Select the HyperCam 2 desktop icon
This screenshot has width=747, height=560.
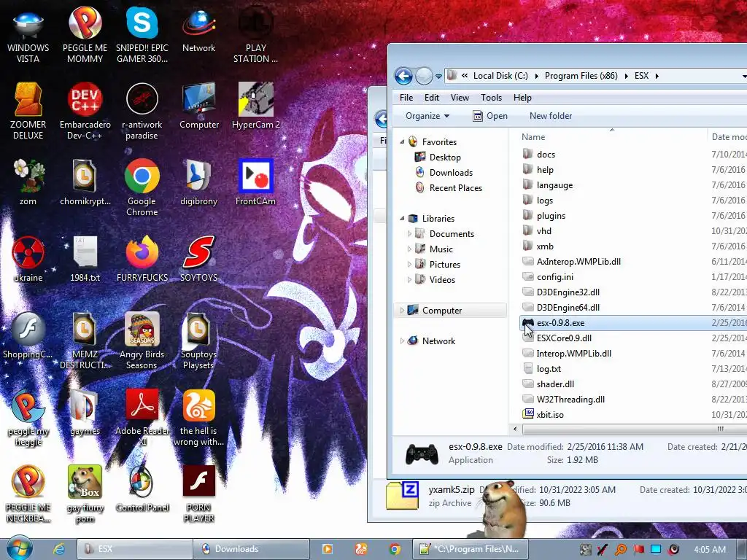click(x=256, y=106)
